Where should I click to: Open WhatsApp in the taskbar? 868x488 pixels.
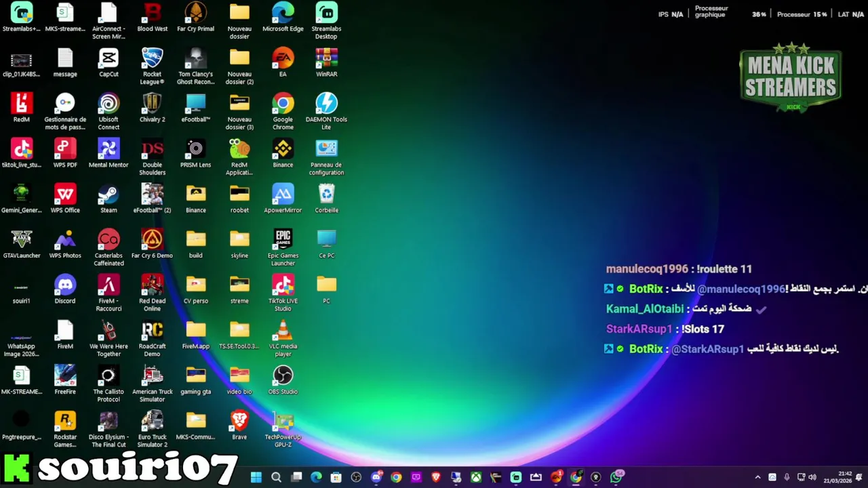click(x=616, y=477)
